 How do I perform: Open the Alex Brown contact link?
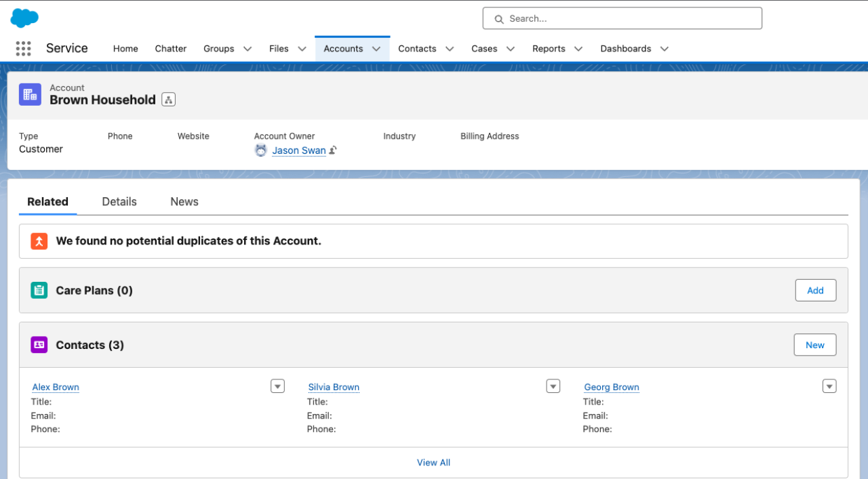click(x=56, y=387)
